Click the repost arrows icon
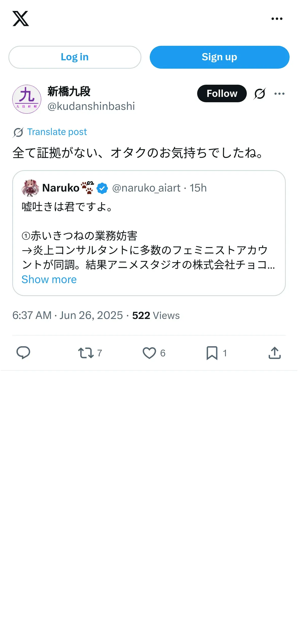298x644 pixels. (x=86, y=353)
